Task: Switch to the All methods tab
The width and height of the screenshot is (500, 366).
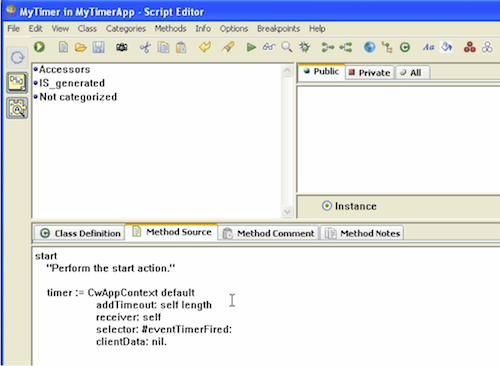Action: pos(412,73)
